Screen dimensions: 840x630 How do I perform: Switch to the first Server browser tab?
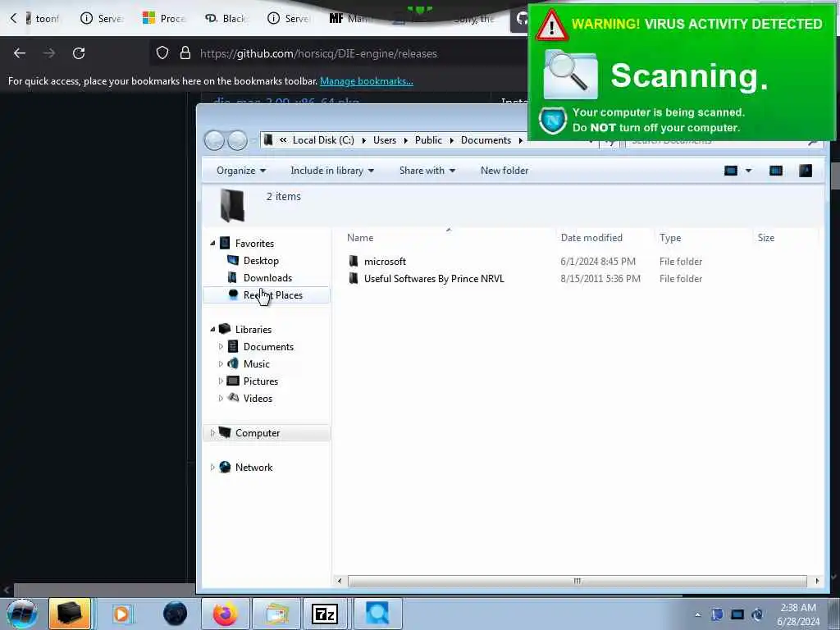point(102,18)
